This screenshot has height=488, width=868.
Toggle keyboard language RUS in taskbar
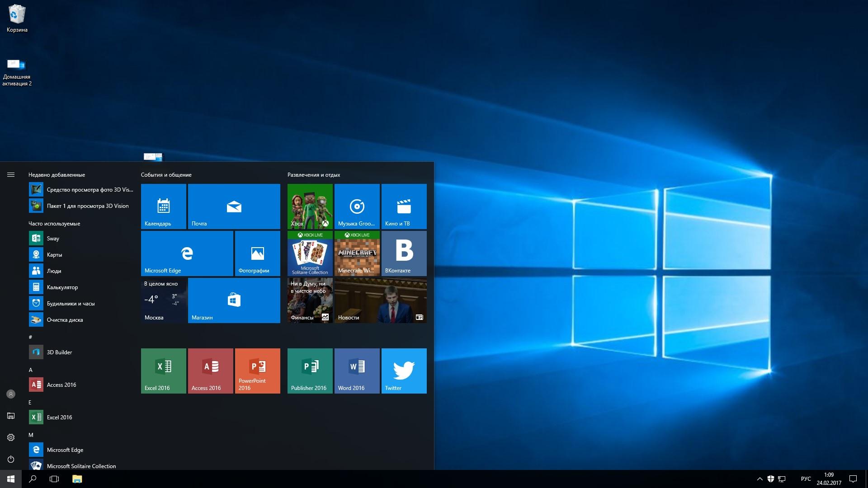tap(804, 479)
